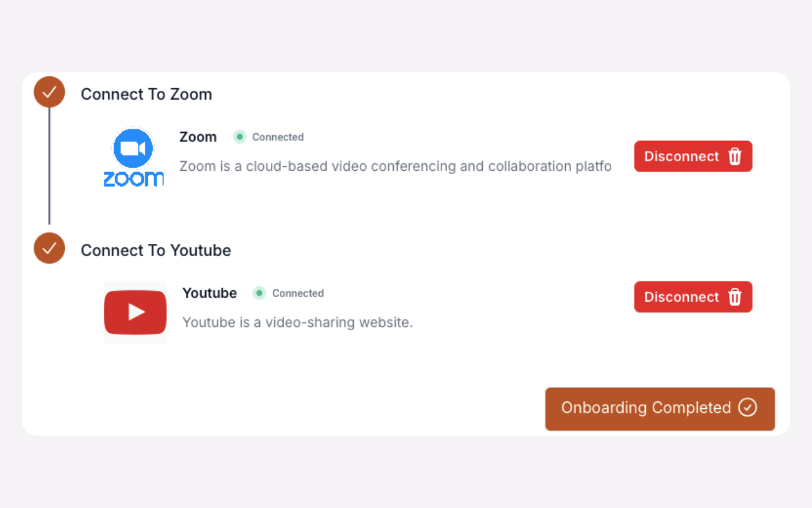Viewport: 812px width, 508px height.
Task: Click the Youtube logo thumbnail
Action: pos(134,312)
